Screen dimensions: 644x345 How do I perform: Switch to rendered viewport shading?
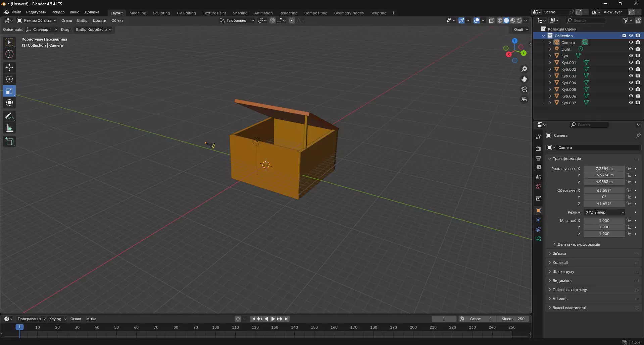tap(519, 20)
